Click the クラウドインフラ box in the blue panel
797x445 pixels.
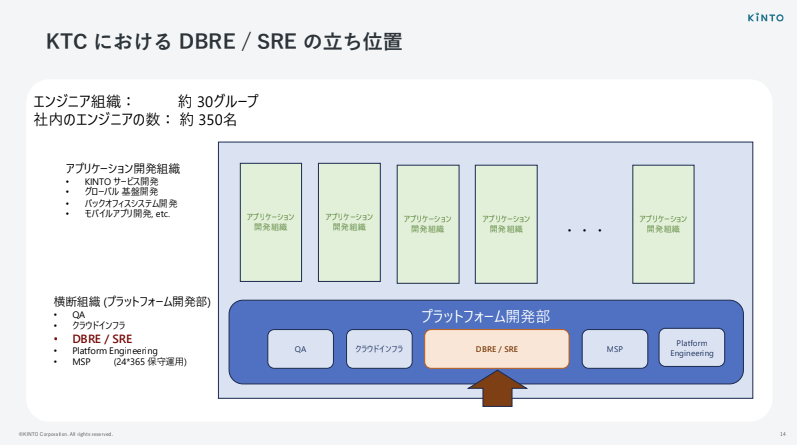click(x=380, y=349)
